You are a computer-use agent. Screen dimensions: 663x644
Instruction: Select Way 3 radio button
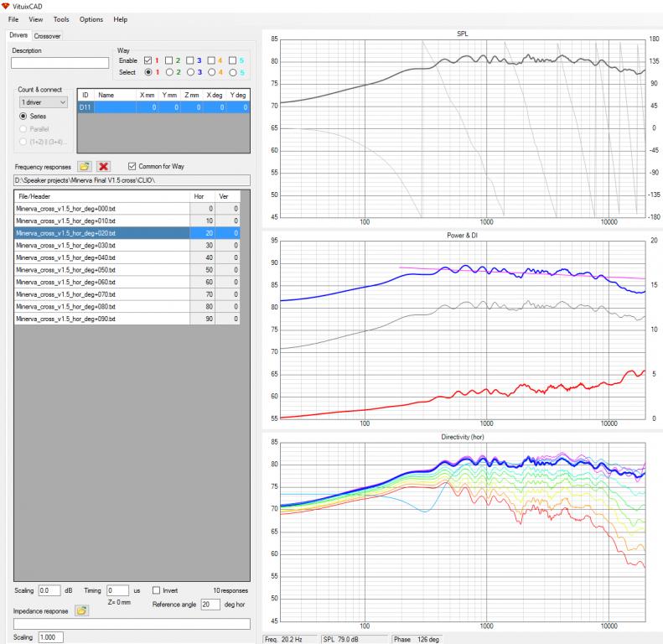pos(191,72)
